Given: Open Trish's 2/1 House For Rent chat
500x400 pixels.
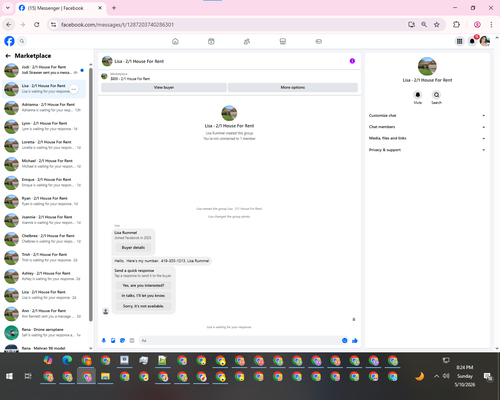Looking at the screenshot, I should [x=44, y=257].
